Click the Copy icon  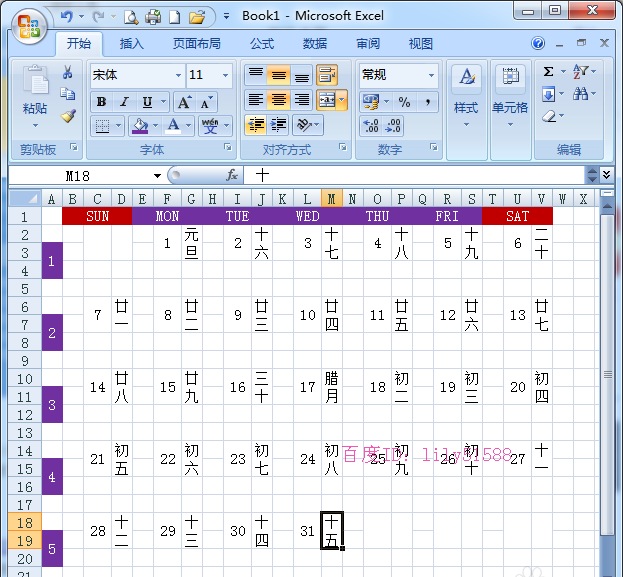tap(68, 94)
